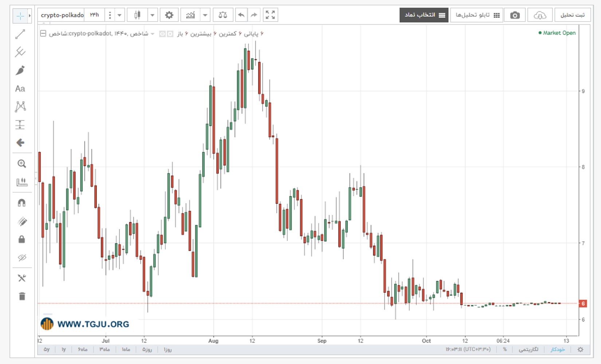The image size is (601, 364).
Task: Redo action with right arrow
Action: coord(254,15)
